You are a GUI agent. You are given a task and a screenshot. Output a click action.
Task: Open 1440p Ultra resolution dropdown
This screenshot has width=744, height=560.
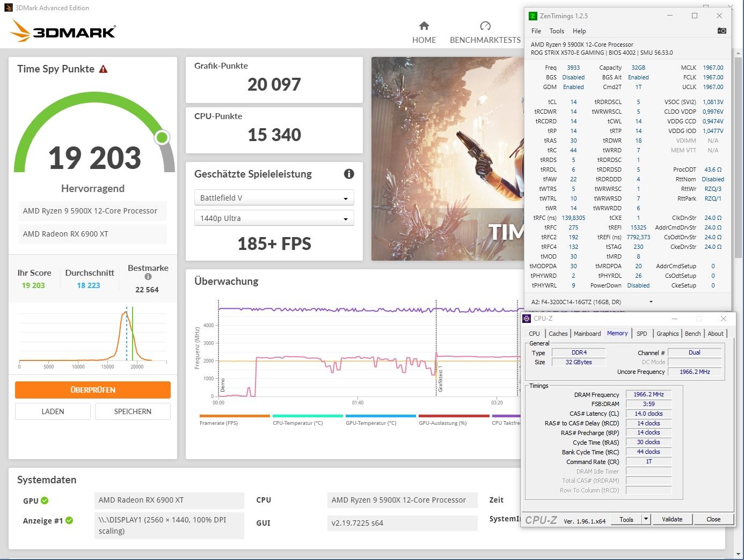coord(274,218)
